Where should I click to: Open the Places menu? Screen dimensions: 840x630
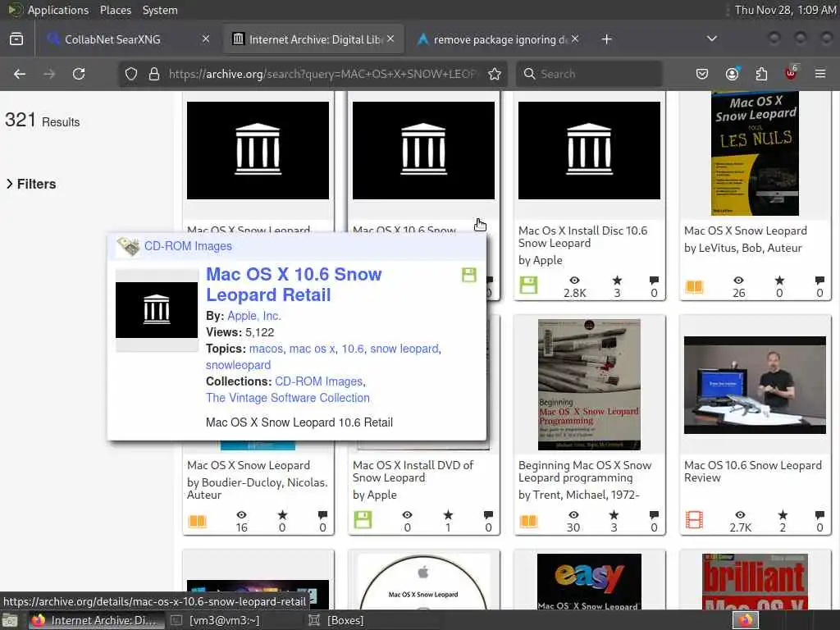115,10
